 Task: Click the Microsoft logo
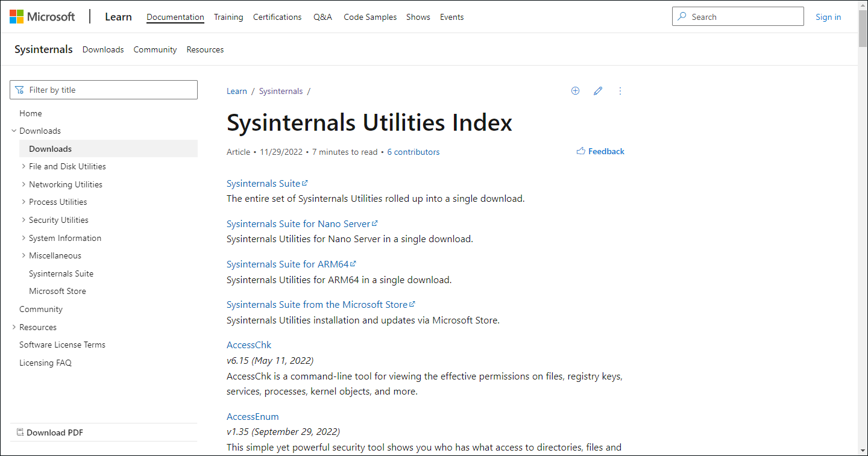42,16
